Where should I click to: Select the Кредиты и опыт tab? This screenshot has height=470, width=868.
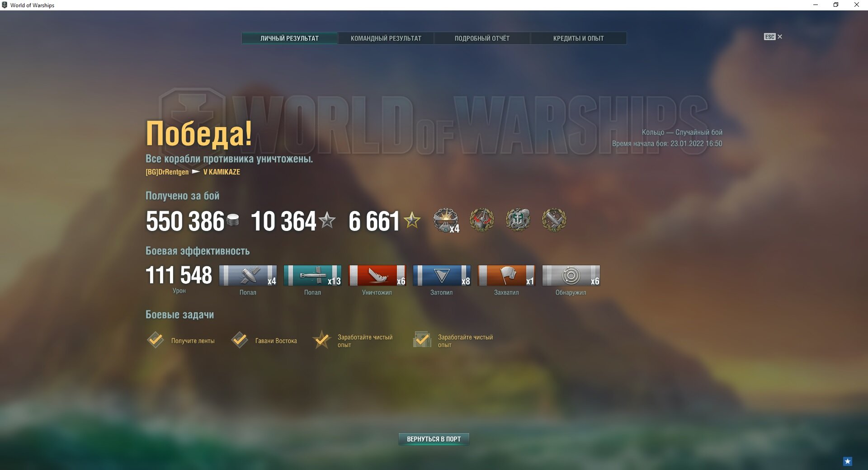tap(578, 38)
